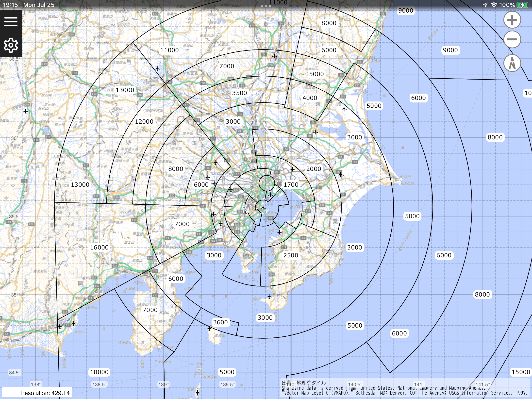Screen dimensions: 532x399
Task: Zoom in with the plus button
Action: [512, 20]
